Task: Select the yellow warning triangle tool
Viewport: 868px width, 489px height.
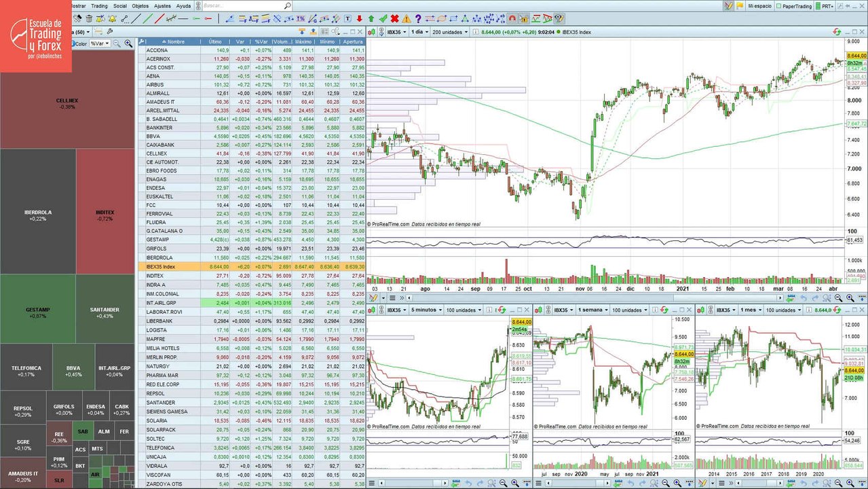Action: coord(407,18)
